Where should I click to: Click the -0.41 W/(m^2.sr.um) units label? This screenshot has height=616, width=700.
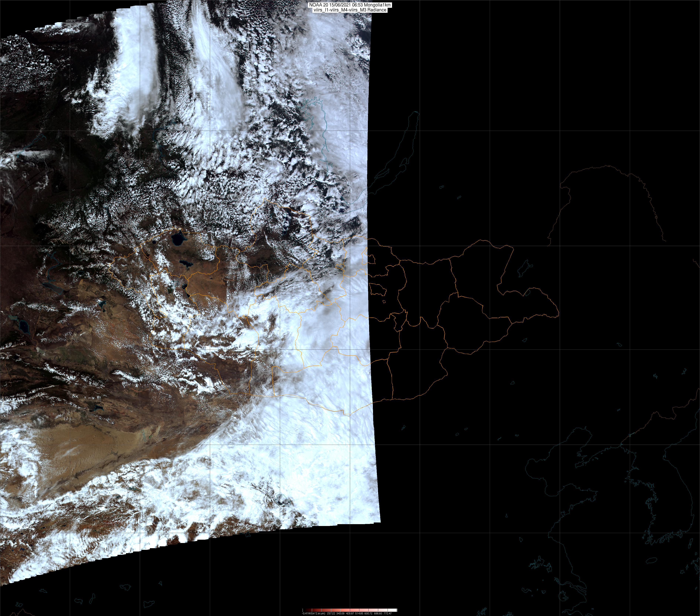point(314,614)
